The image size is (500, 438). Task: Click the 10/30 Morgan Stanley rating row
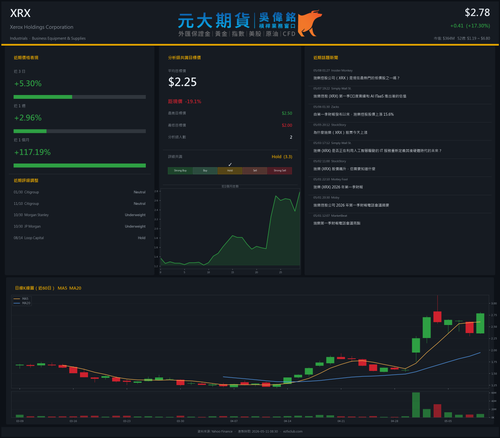(79, 215)
